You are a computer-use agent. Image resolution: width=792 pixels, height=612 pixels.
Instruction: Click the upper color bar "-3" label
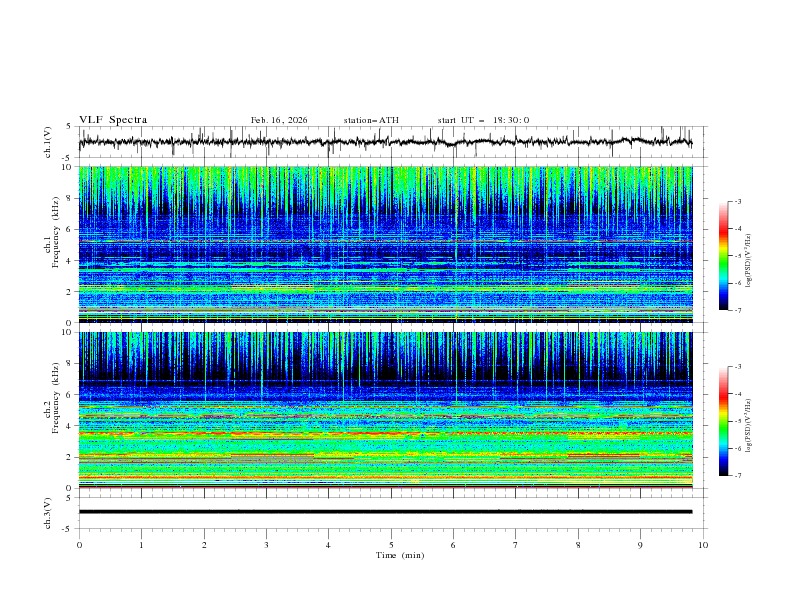tap(737, 201)
